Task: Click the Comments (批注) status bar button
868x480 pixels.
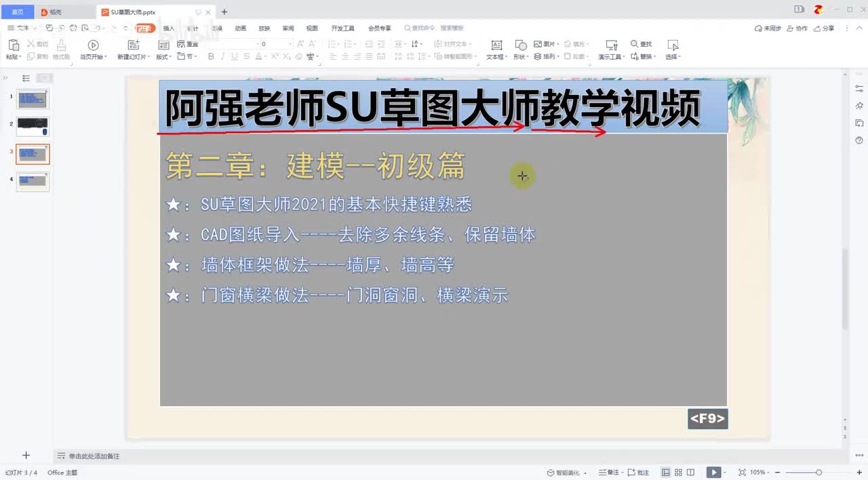Action: click(x=638, y=473)
